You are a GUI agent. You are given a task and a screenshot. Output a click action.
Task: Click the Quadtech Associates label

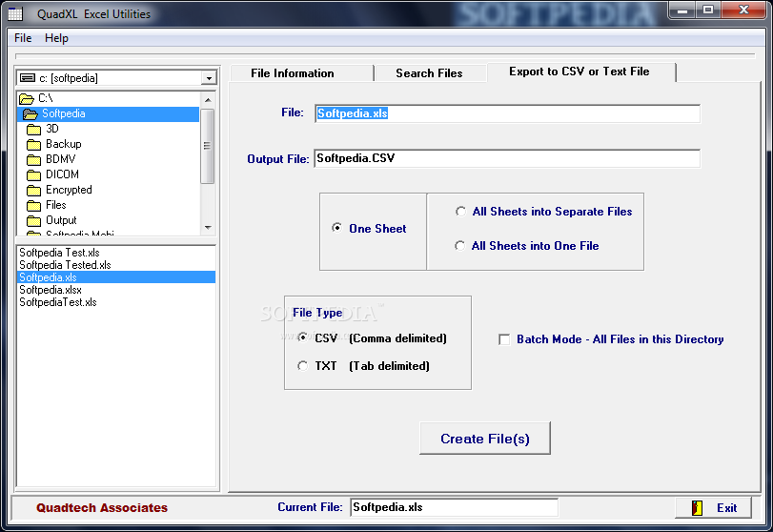(x=102, y=508)
